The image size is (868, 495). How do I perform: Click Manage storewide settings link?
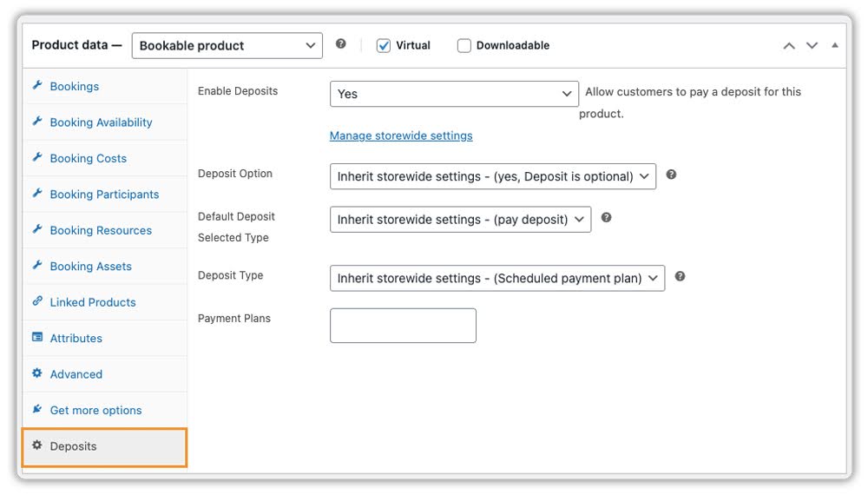pos(401,135)
